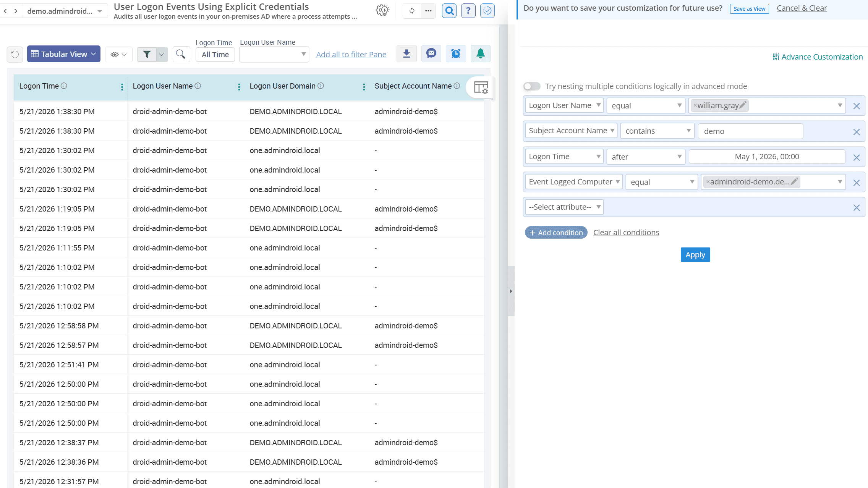Click the demo value input field
This screenshot has height=488, width=868.
[x=750, y=131]
